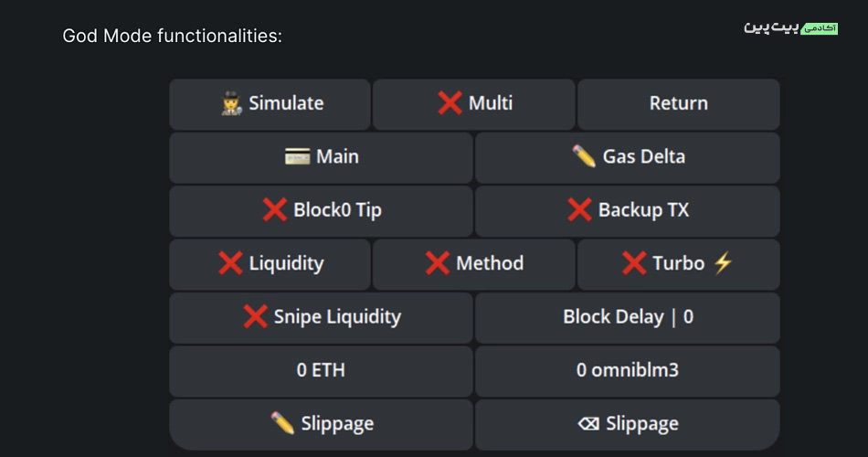Enable the Method toggle
Viewport: 868px width, 457px height.
(474, 264)
